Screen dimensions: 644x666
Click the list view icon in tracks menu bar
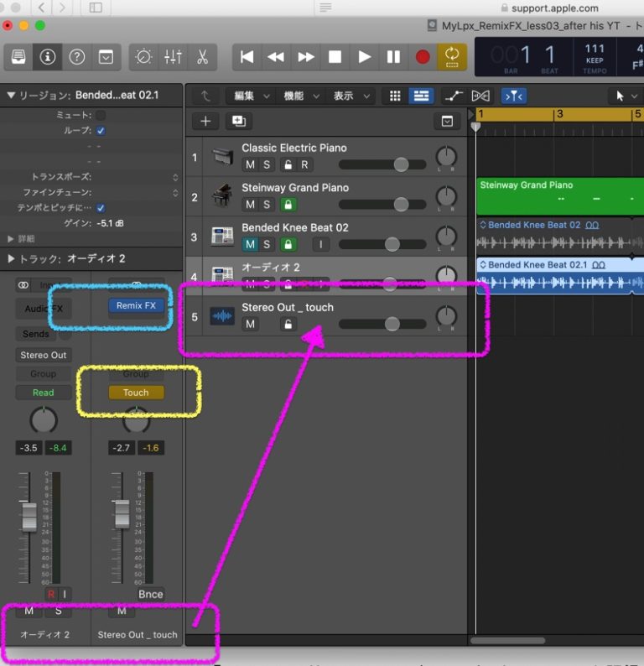pos(421,96)
